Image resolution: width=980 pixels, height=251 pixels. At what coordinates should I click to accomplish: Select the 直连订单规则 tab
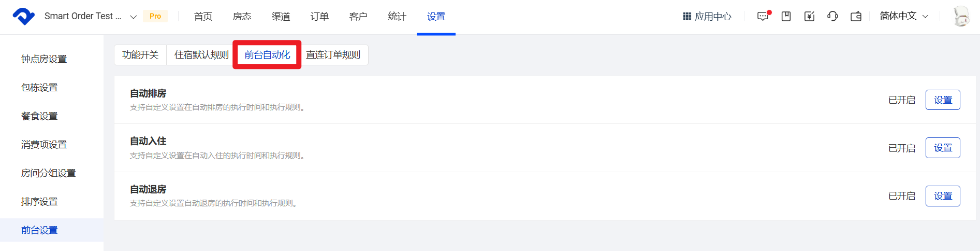[333, 55]
